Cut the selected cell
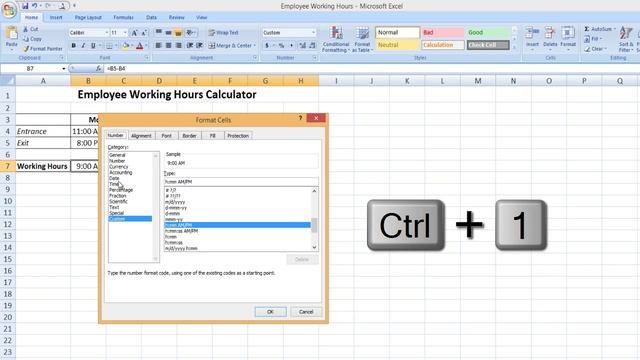Image resolution: width=640 pixels, height=360 pixels. [31, 29]
